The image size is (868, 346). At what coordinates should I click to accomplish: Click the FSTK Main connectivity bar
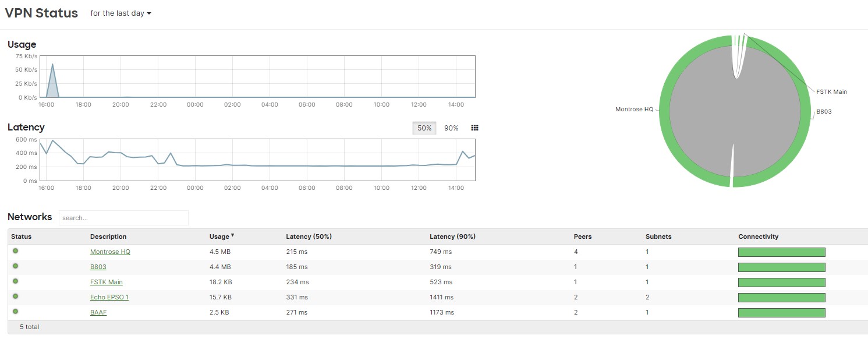(x=781, y=283)
